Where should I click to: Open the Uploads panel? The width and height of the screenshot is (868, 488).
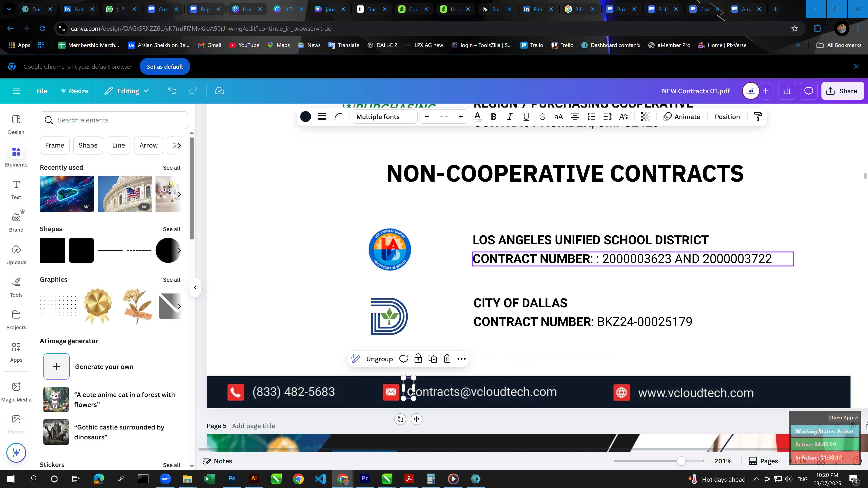[16, 255]
